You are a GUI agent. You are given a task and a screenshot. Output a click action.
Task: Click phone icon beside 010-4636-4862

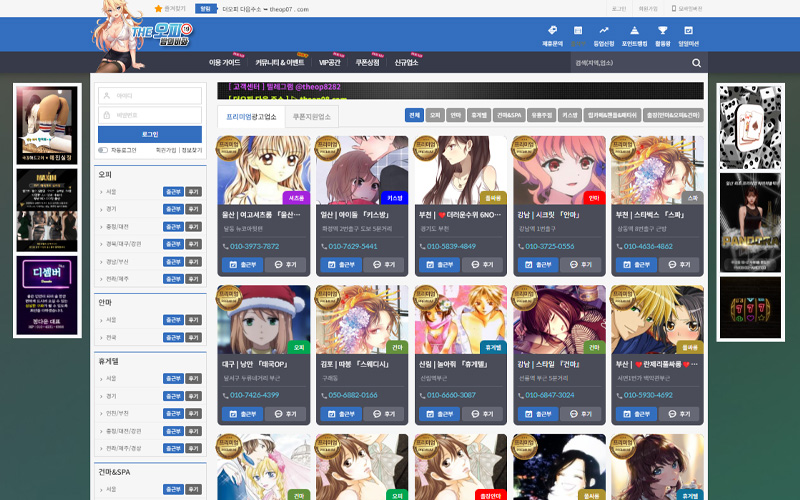619,246
